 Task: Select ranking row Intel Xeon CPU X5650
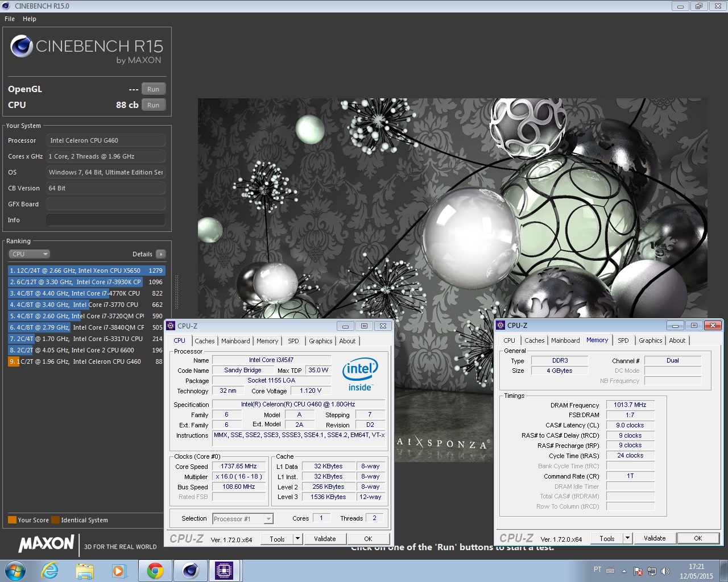click(x=86, y=271)
